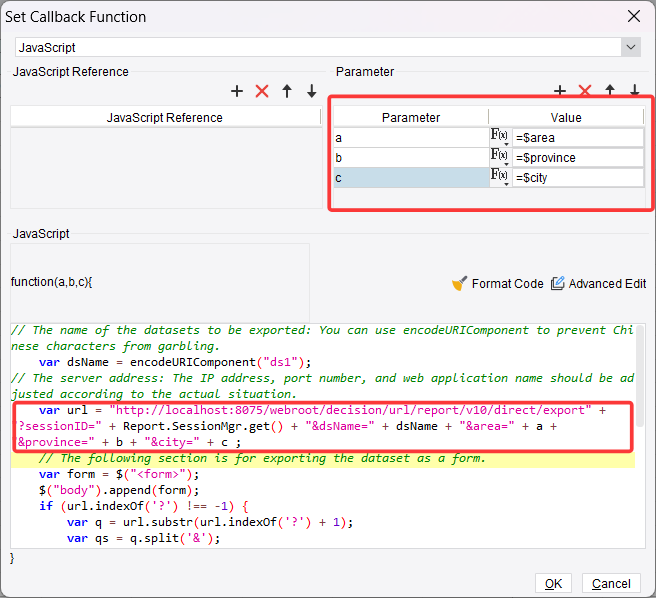Open the formula type selector for parameter a
Viewport: 656px width, 598px height.
[500, 137]
